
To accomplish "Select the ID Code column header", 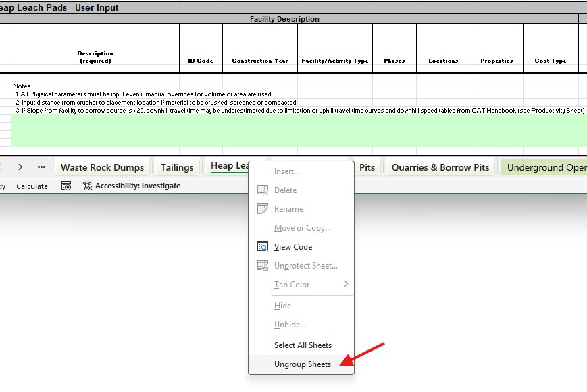I will point(201,49).
